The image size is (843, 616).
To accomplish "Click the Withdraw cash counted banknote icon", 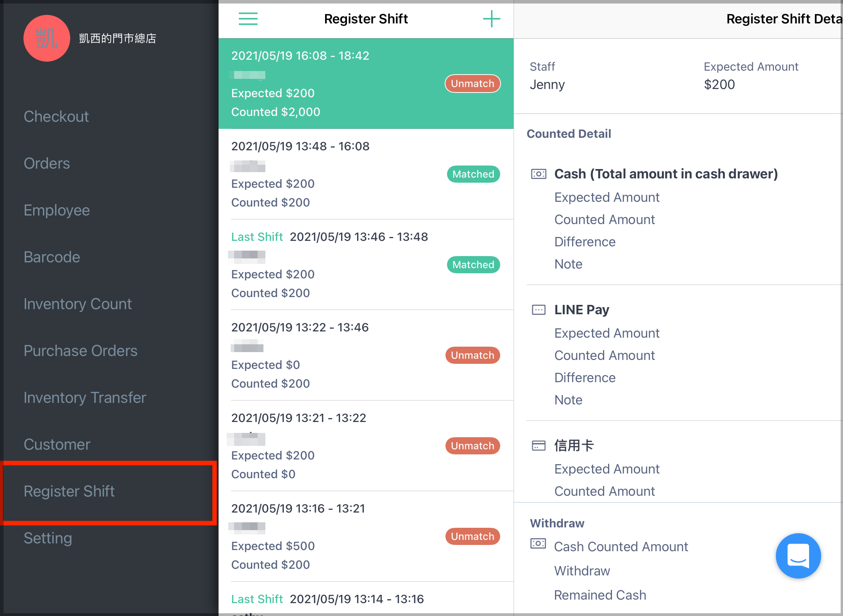I will [x=538, y=543].
